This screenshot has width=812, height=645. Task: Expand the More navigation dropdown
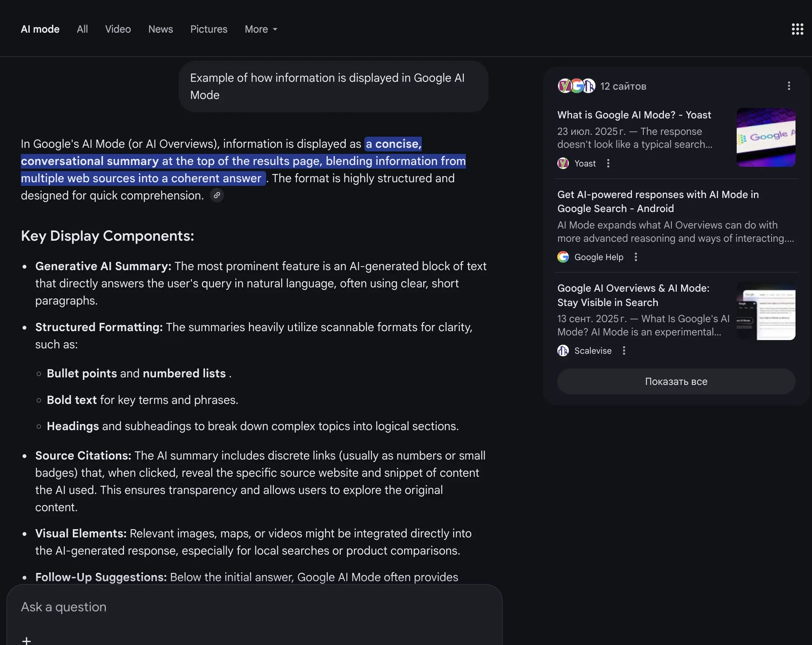[261, 29]
